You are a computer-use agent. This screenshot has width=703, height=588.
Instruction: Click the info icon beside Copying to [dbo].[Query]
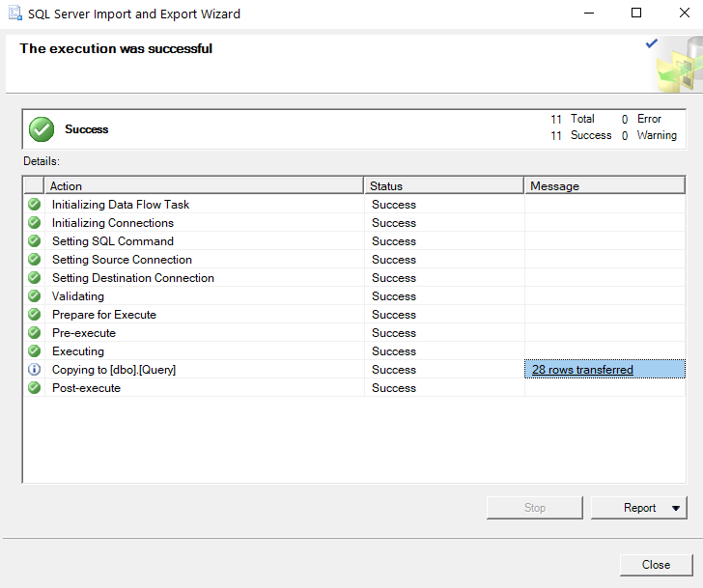(34, 370)
